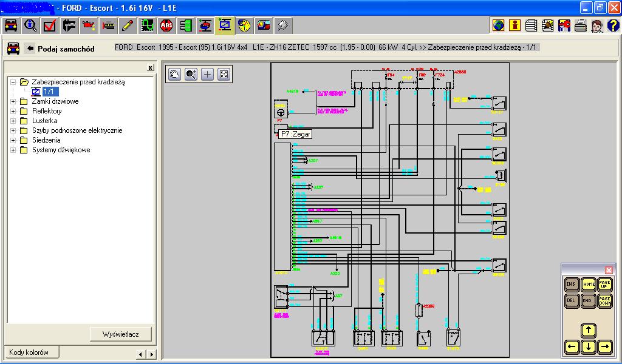Click the red car icon in top toolbar

(11, 25)
